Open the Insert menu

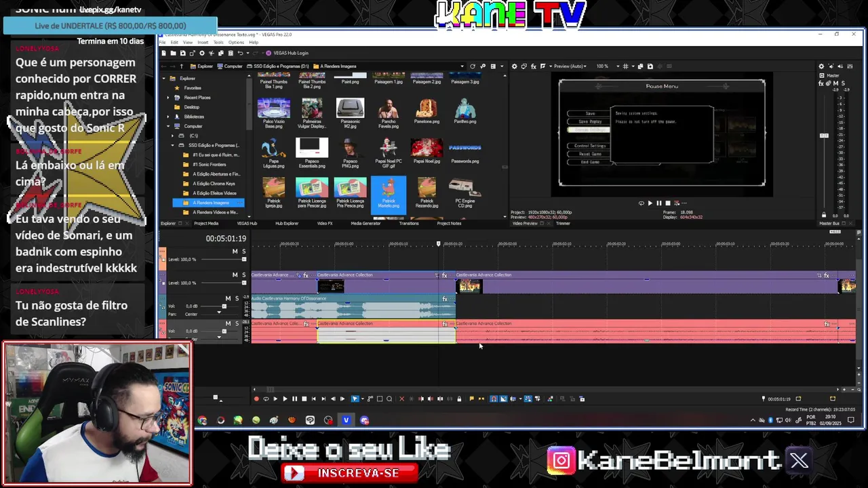[x=203, y=43]
